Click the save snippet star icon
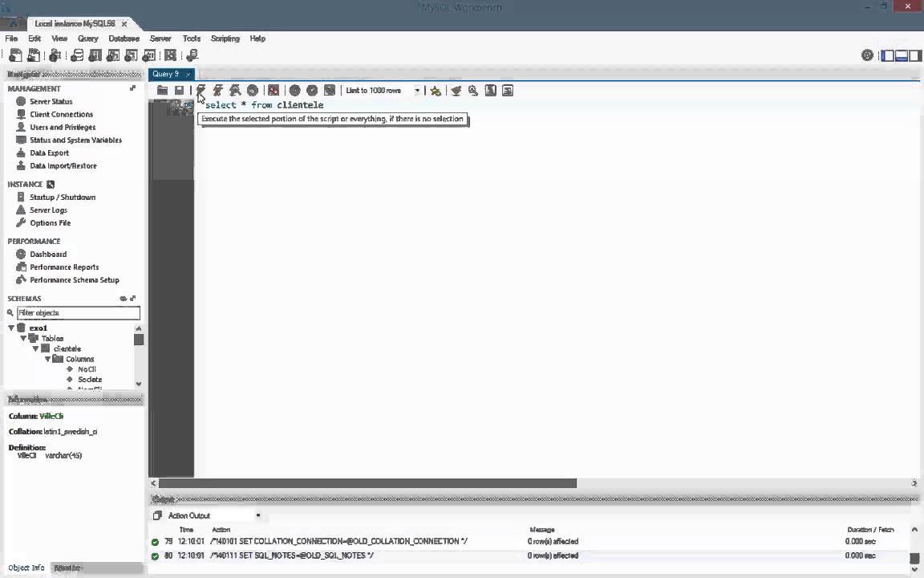This screenshot has width=924, height=578. point(436,90)
